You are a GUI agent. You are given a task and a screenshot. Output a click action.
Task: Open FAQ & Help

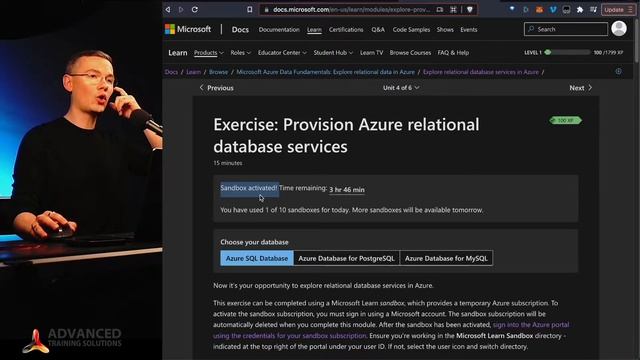[x=453, y=53]
